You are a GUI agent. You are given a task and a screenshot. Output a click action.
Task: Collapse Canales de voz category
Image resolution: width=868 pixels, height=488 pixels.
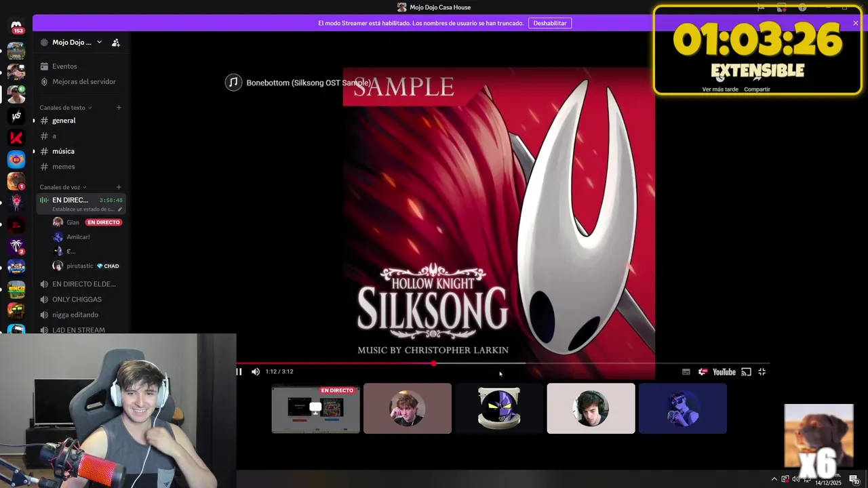pos(62,187)
